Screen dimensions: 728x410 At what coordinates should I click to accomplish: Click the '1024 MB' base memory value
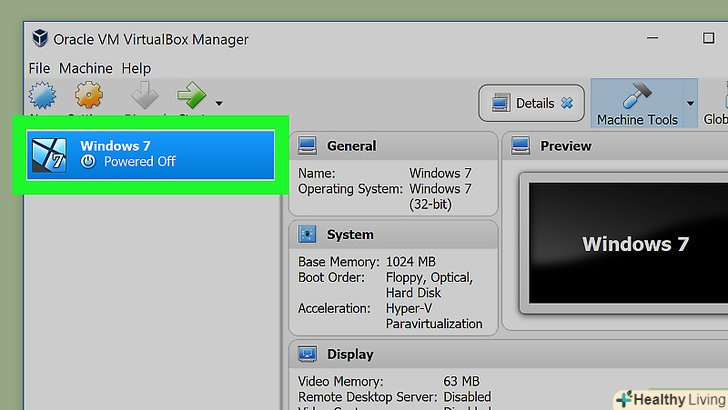(x=411, y=262)
